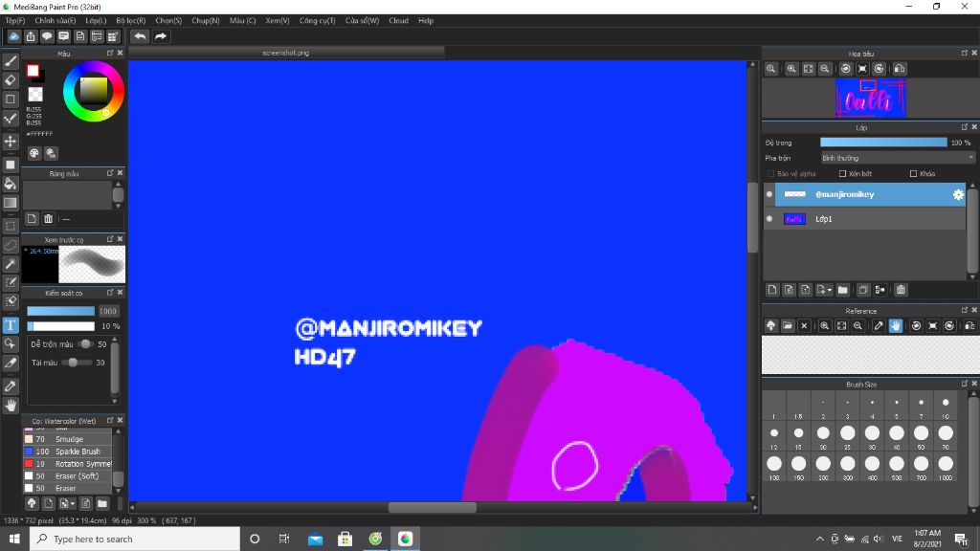Toggle Bảo vệ alpha checkbox
Viewport: 980px width, 551px height.
770,174
